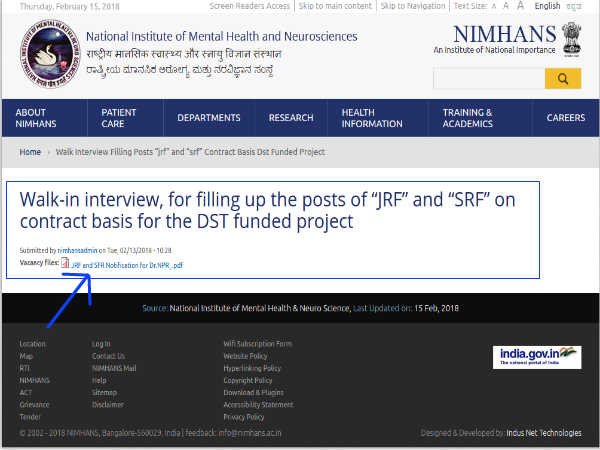Go to Home in the breadcrumb
This screenshot has width=600, height=450.
pyautogui.click(x=30, y=152)
